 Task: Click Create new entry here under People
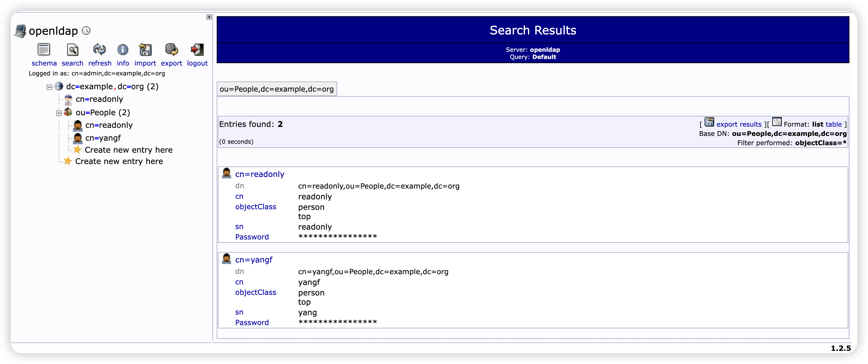click(x=128, y=150)
